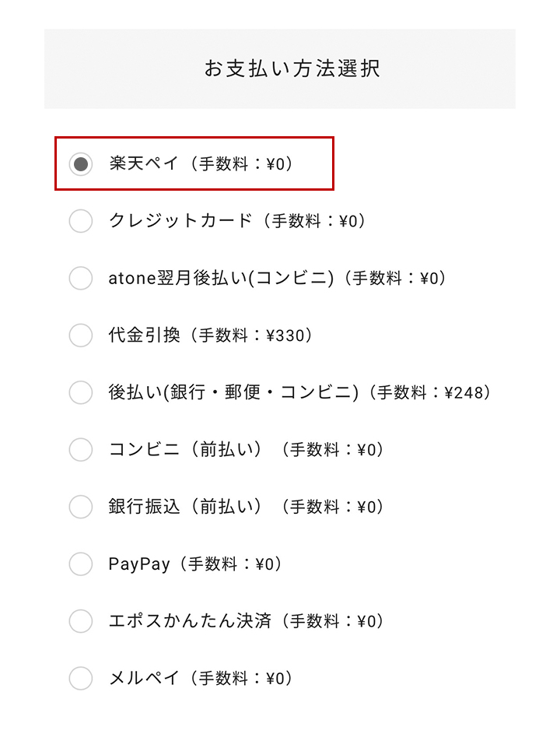Choose atone翌月後払い(コンビニ) payment
This screenshot has height=734, width=560.
coord(80,278)
